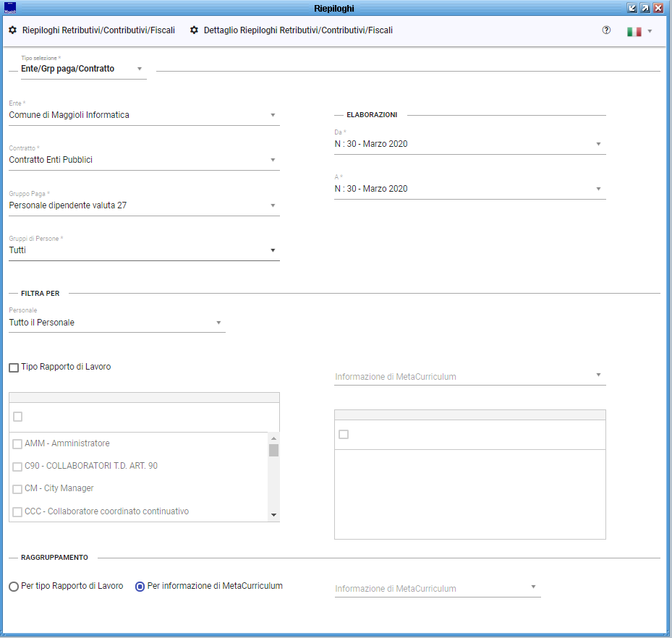The height and width of the screenshot is (638, 672).
Task: Click the maximize arrow icon in title bar
Action: pos(645,8)
